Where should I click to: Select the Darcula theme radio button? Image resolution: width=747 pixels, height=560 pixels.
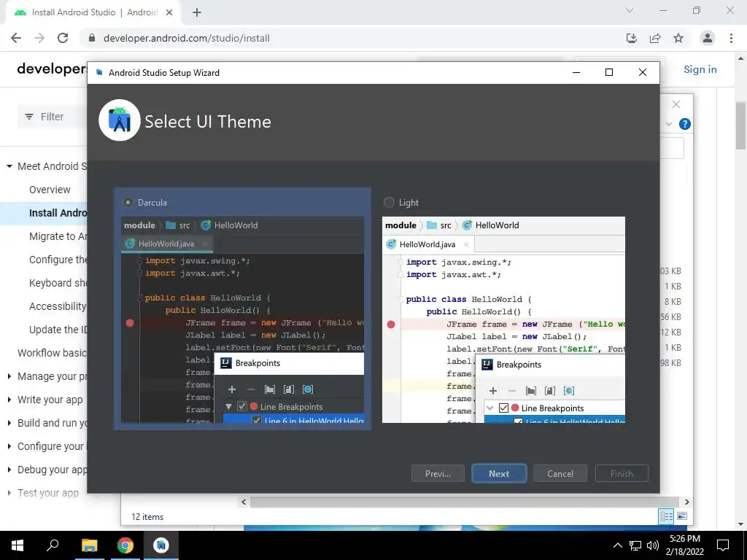tap(128, 203)
